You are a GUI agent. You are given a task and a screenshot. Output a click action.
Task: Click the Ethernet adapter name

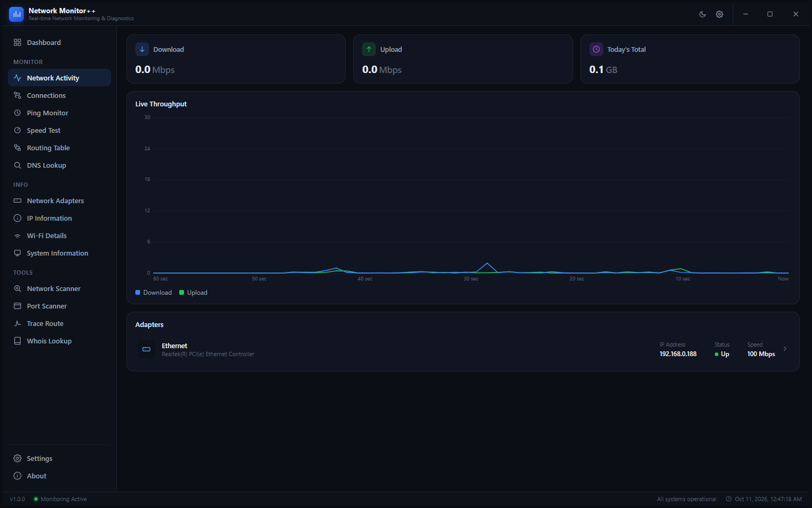click(x=174, y=346)
